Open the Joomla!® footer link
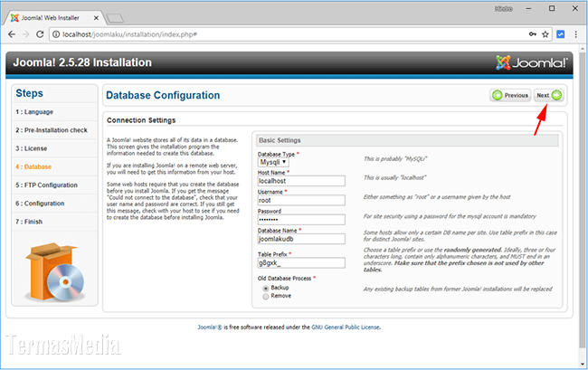 point(210,327)
